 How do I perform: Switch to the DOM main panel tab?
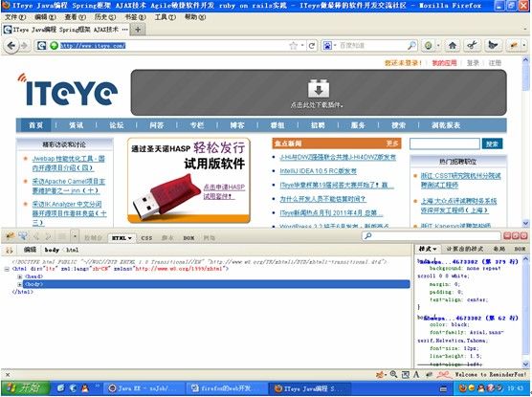(188, 238)
